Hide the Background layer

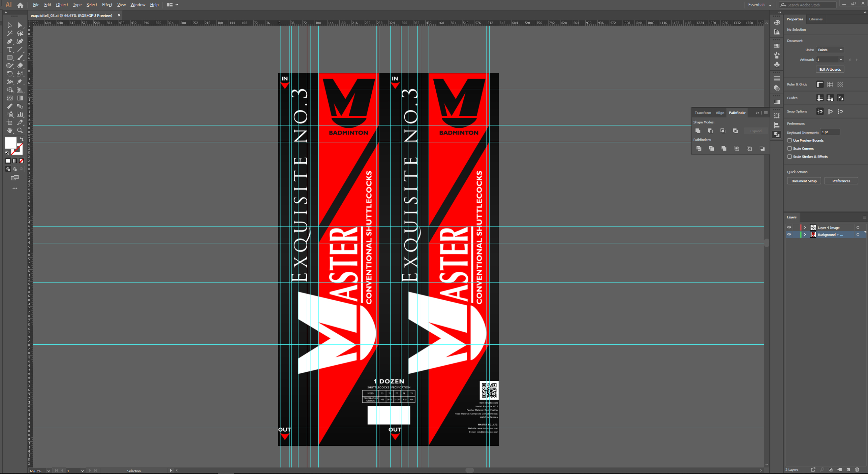pos(789,234)
